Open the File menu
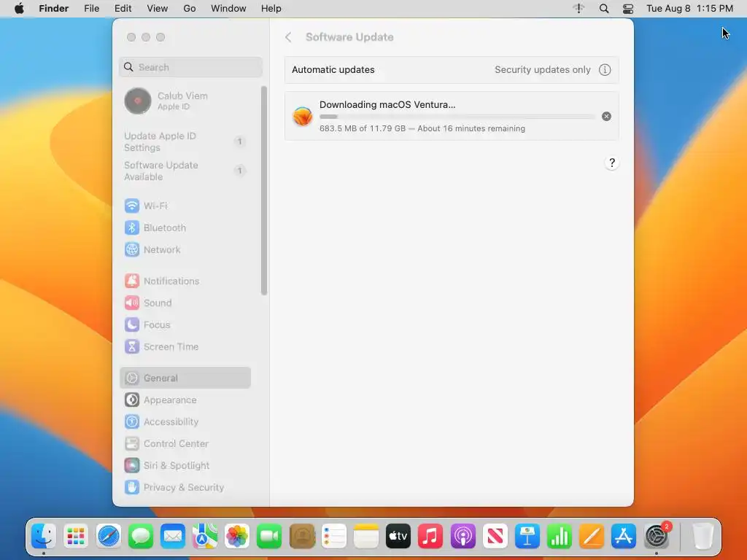 click(91, 9)
